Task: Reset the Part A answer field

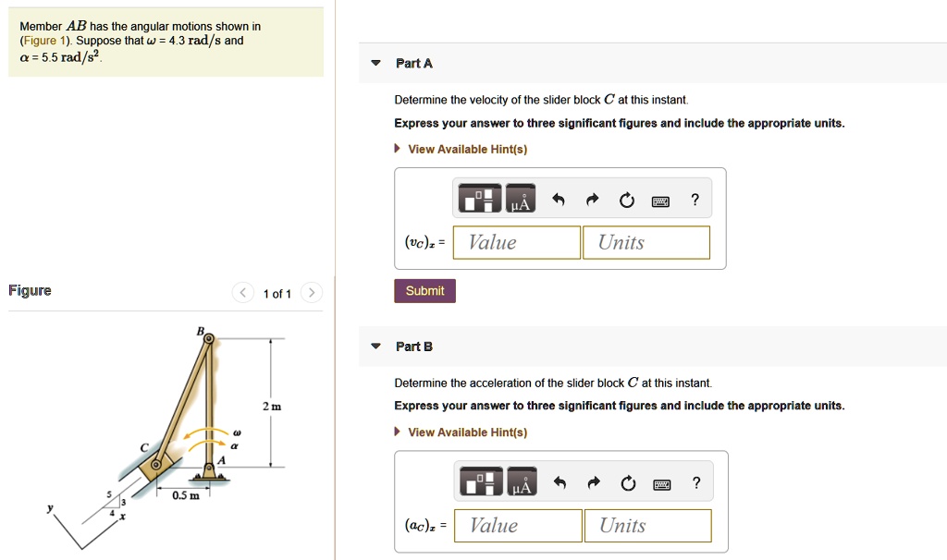Action: point(627,198)
